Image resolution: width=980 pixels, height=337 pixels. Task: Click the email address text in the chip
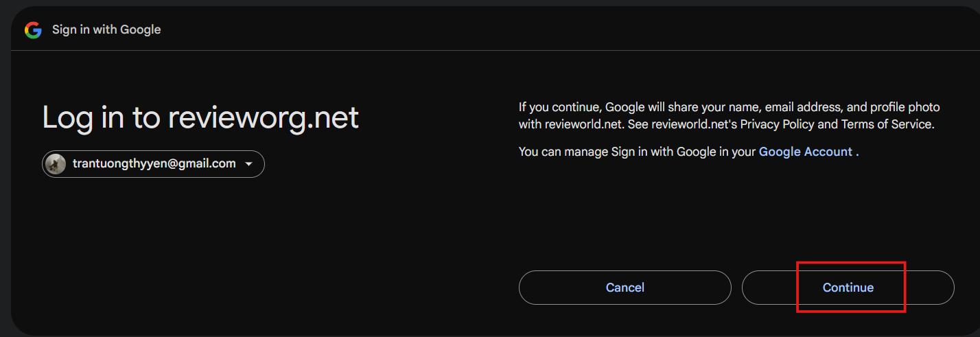click(x=154, y=163)
